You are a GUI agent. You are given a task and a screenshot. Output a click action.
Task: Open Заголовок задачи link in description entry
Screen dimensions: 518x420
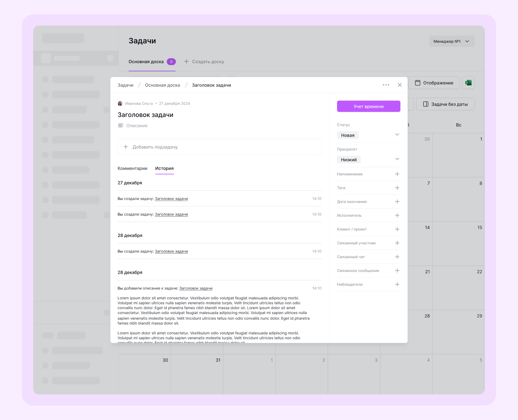click(x=196, y=288)
